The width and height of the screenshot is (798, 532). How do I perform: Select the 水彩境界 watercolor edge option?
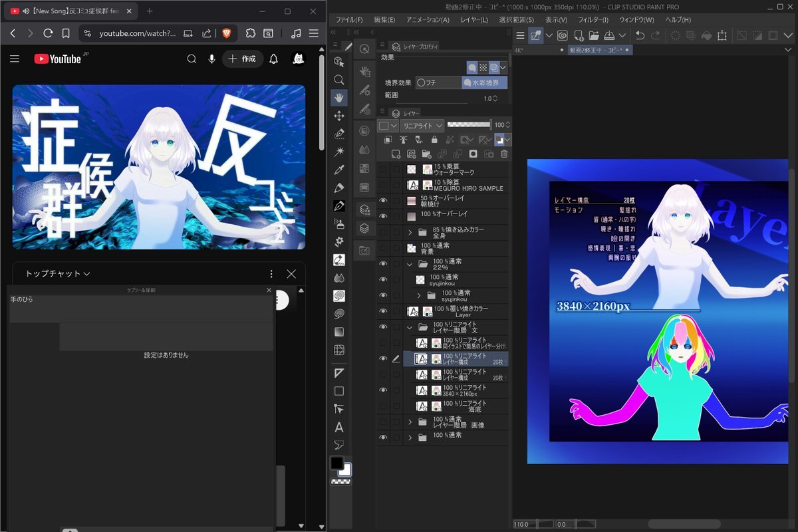coord(485,82)
